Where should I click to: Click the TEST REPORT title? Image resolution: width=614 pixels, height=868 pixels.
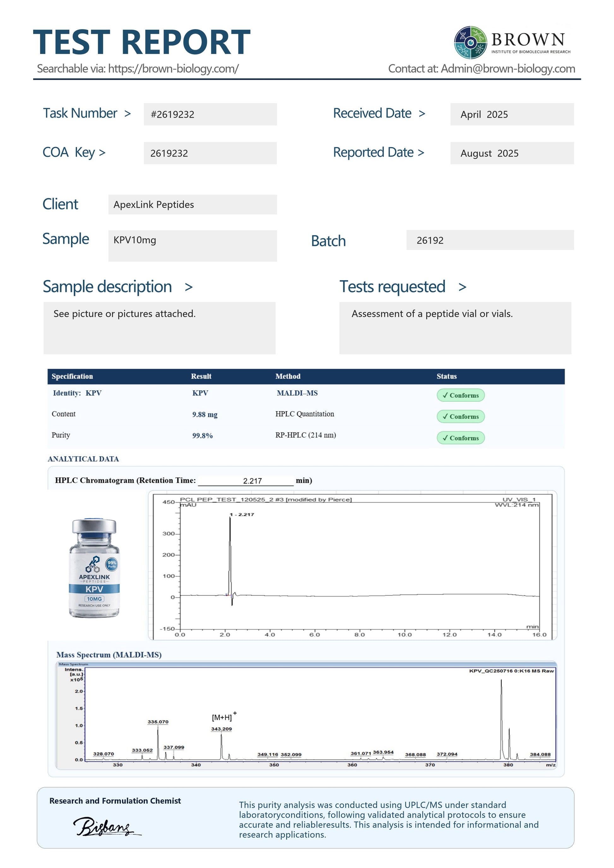142,42
